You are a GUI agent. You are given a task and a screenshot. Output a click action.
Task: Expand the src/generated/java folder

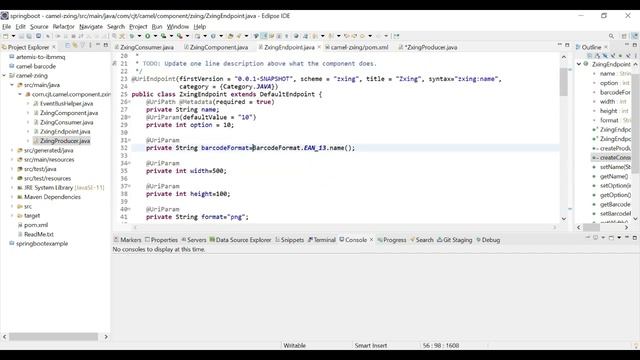12,150
